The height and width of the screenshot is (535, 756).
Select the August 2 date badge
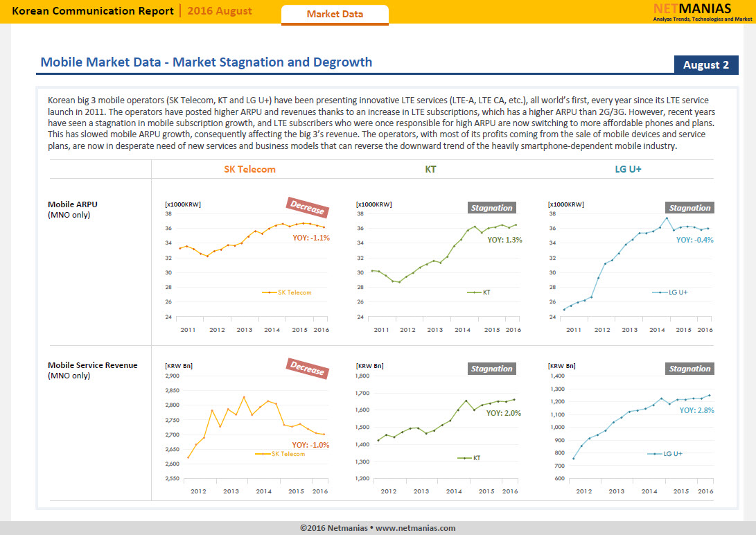coord(706,65)
